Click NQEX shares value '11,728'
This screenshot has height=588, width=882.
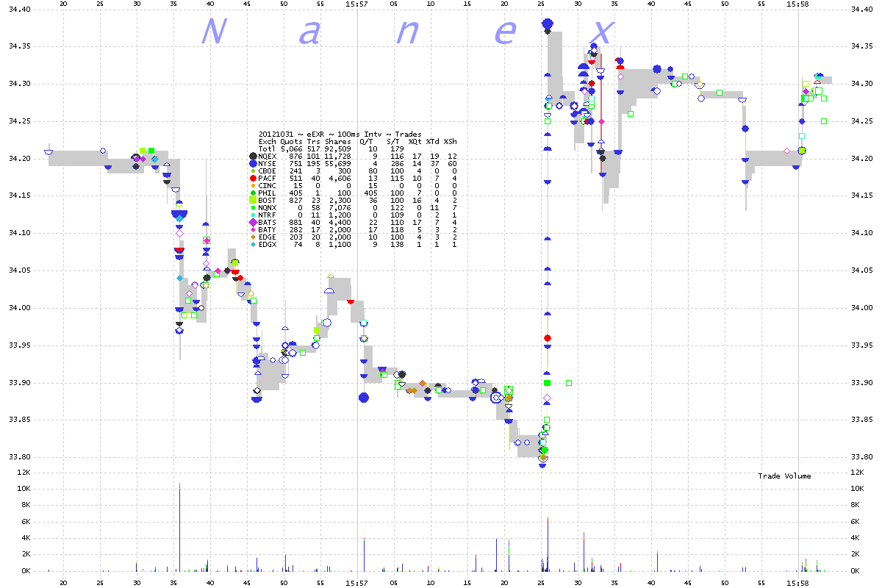pyautogui.click(x=337, y=157)
